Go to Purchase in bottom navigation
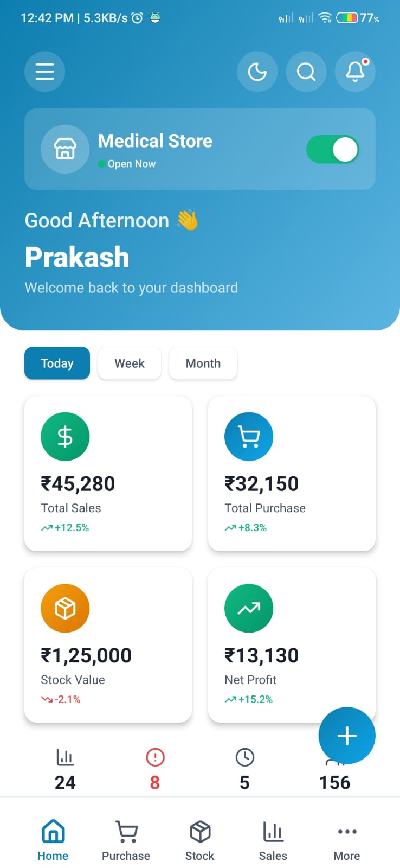The height and width of the screenshot is (868, 400). click(x=126, y=840)
